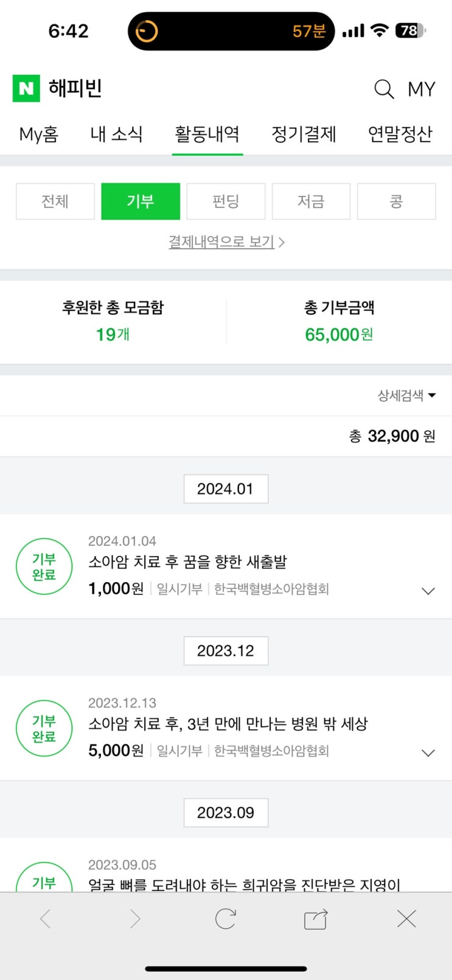Switch to the 정기결제 tab
Image resolution: width=452 pixels, height=980 pixels.
coord(304,134)
